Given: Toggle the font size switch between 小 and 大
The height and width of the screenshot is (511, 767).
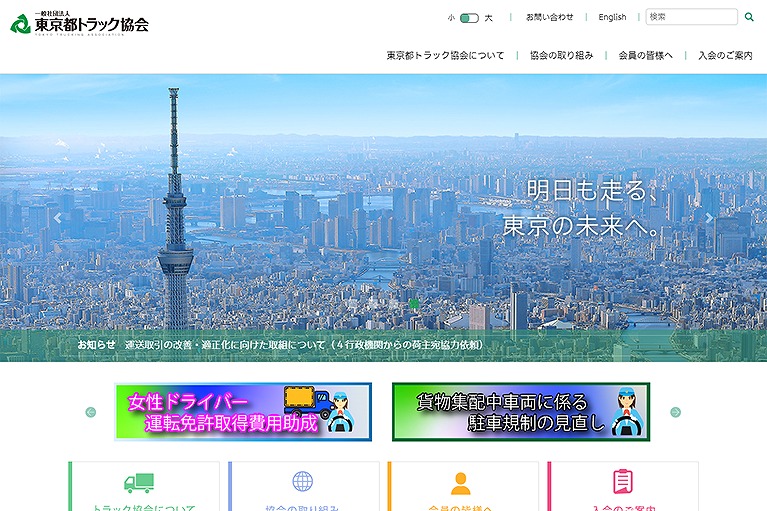Looking at the screenshot, I should (x=469, y=18).
